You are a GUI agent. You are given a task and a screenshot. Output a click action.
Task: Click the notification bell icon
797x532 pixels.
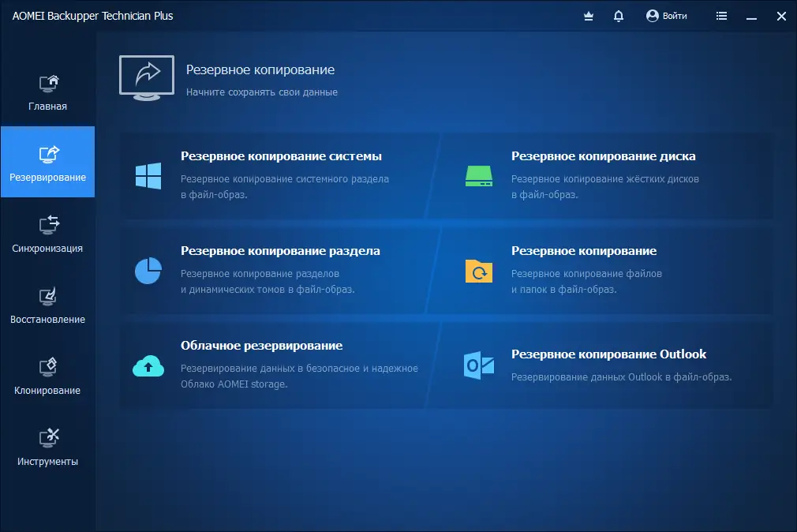coord(618,16)
